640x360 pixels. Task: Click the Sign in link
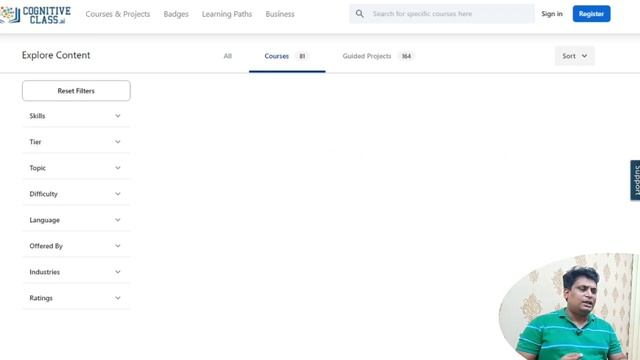[x=552, y=14]
